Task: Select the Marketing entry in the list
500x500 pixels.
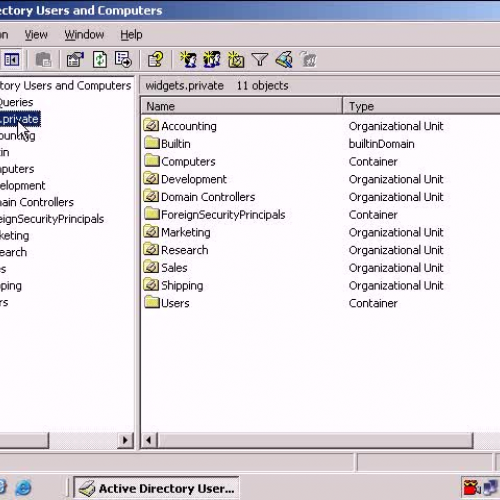Action: pyautogui.click(x=186, y=232)
